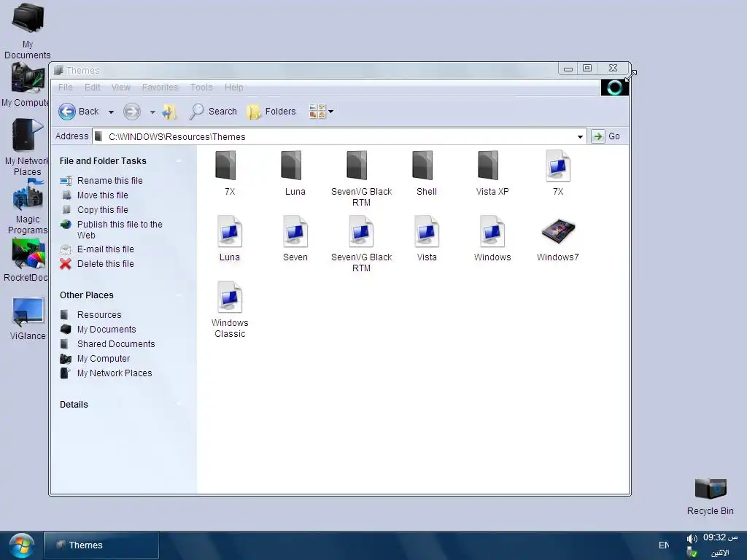Select the Vista theme file
This screenshot has width=747, height=560.
pyautogui.click(x=426, y=238)
